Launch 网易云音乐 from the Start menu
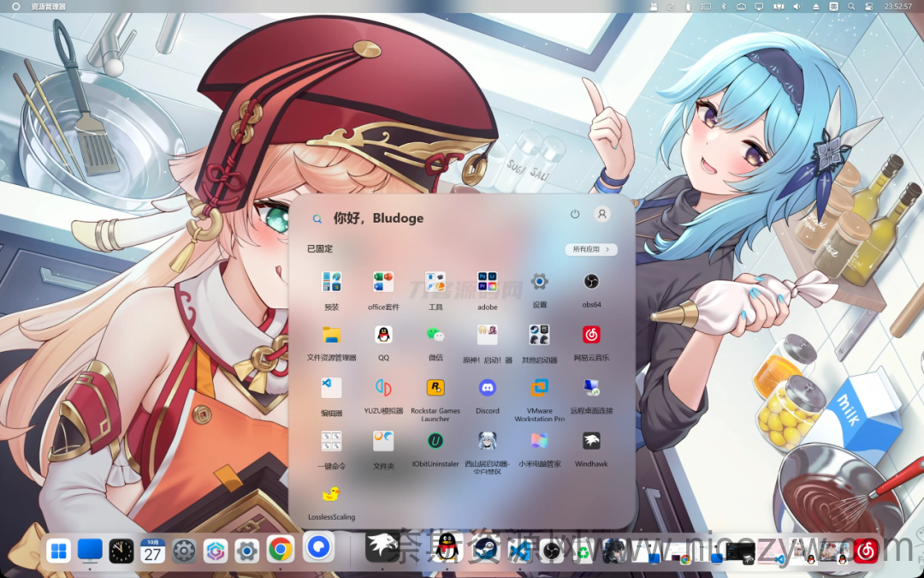Viewport: 924px width, 578px height. 591,335
